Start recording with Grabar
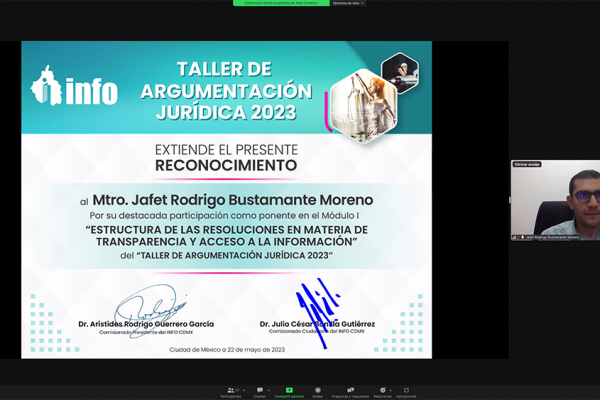 coord(318,392)
